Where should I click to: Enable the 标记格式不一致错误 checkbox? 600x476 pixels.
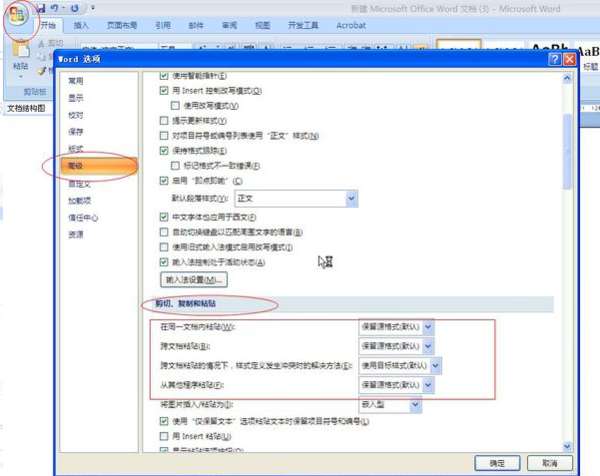coord(175,165)
